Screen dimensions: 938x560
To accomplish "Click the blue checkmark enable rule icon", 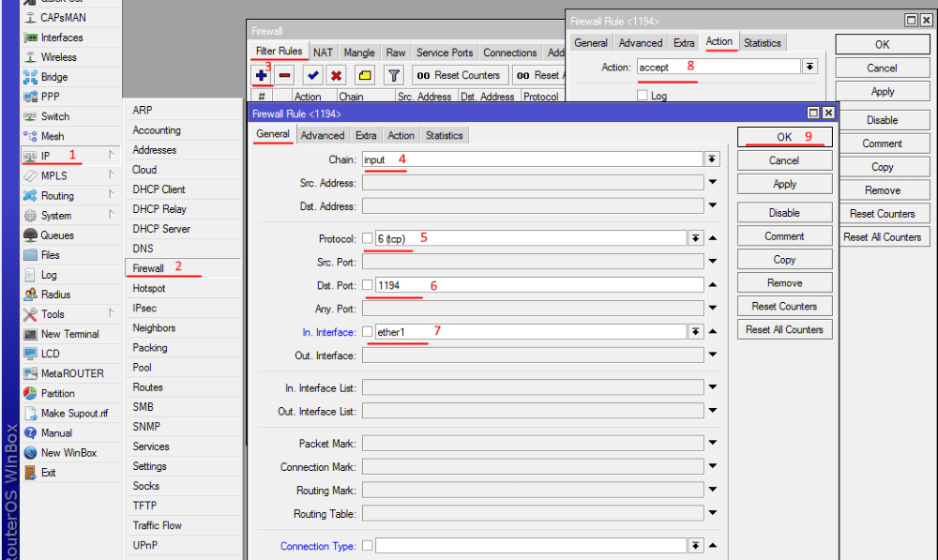I will click(x=313, y=75).
